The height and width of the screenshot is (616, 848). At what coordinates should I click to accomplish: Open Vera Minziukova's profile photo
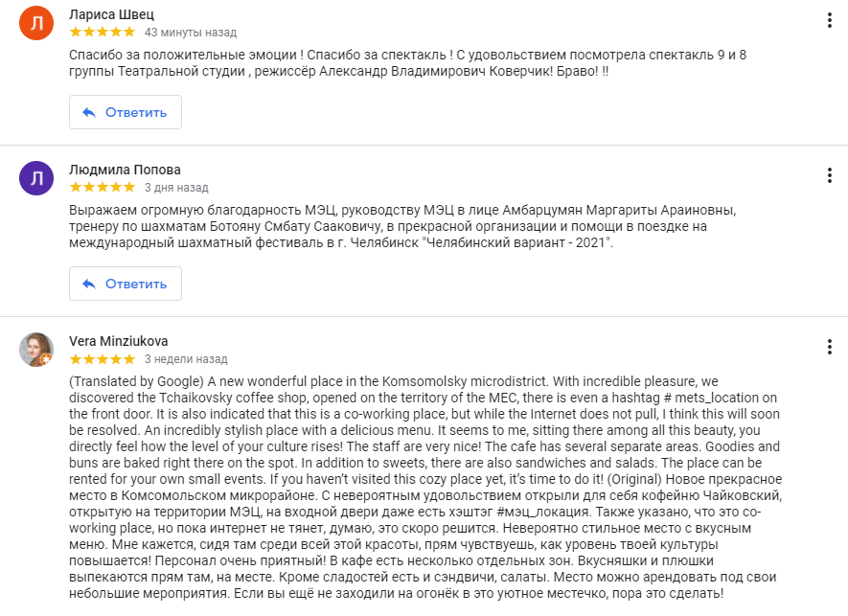(36, 350)
